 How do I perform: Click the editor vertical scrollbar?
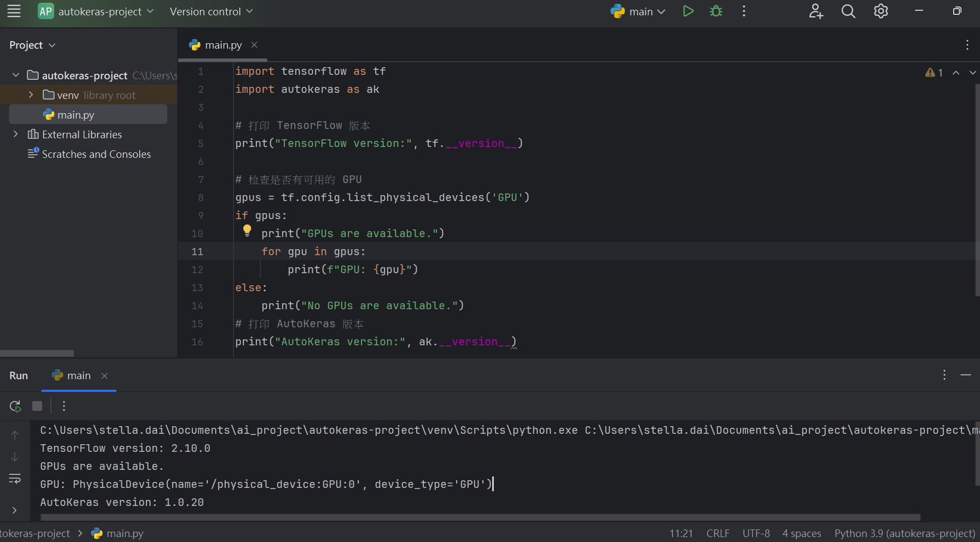tap(977, 191)
